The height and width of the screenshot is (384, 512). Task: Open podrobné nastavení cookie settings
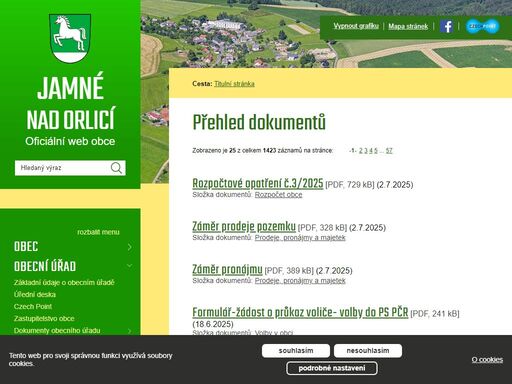tap(332, 368)
